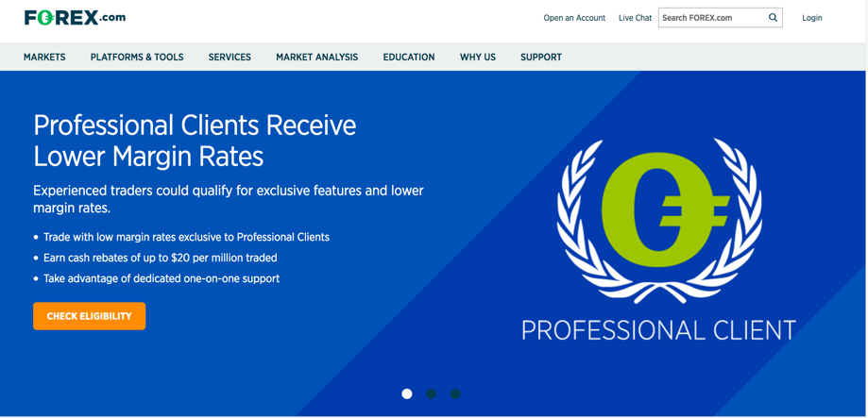Click the Professional Client laurel emblem

(658, 220)
